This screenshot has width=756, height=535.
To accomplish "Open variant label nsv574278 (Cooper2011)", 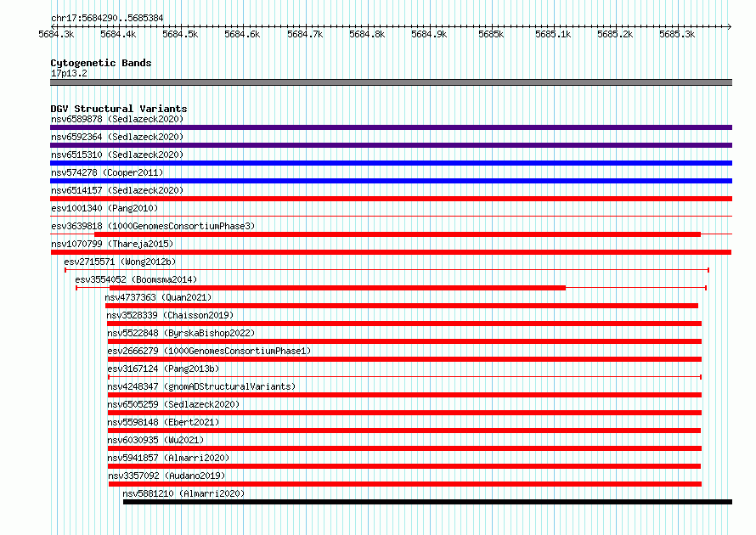I will 107,172.
